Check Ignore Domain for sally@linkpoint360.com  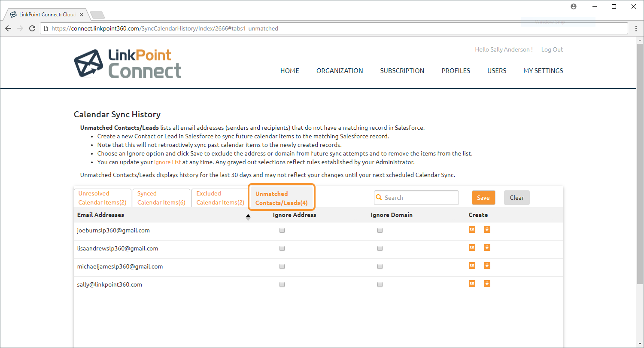380,284
